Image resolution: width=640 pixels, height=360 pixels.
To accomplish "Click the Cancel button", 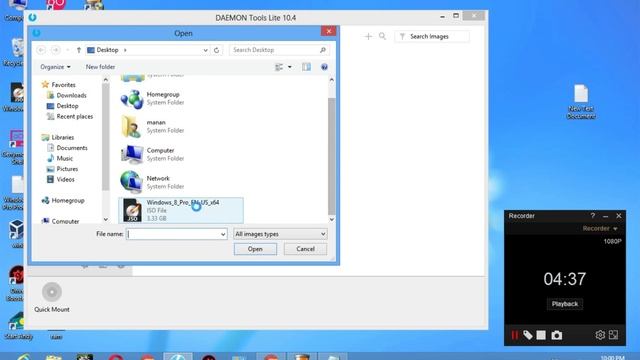I will pyautogui.click(x=305, y=249).
